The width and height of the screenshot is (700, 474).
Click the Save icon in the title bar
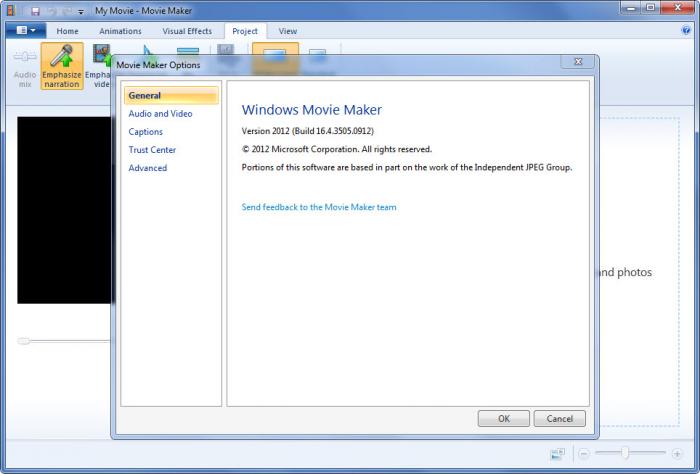tap(35, 11)
